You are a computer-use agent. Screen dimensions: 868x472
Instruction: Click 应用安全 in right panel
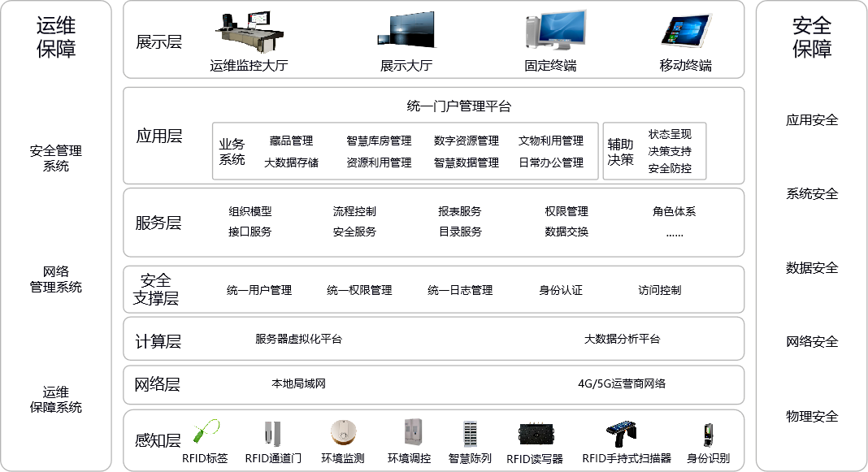[812, 120]
